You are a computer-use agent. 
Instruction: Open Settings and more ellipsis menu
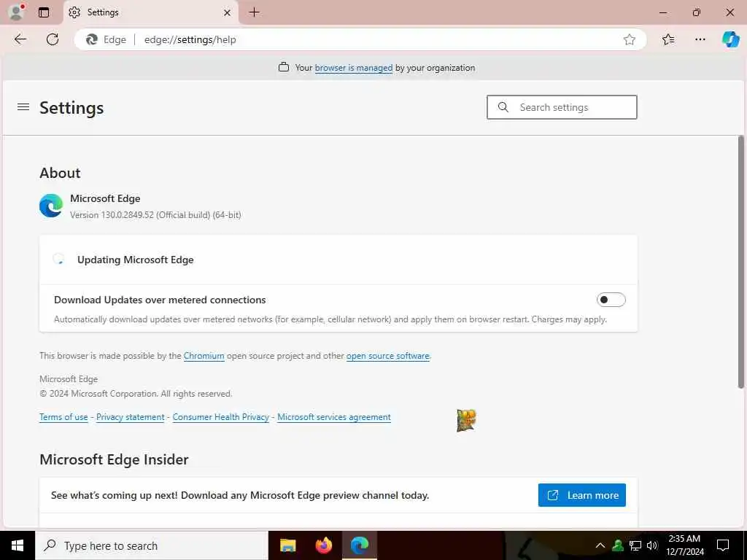[x=700, y=39]
